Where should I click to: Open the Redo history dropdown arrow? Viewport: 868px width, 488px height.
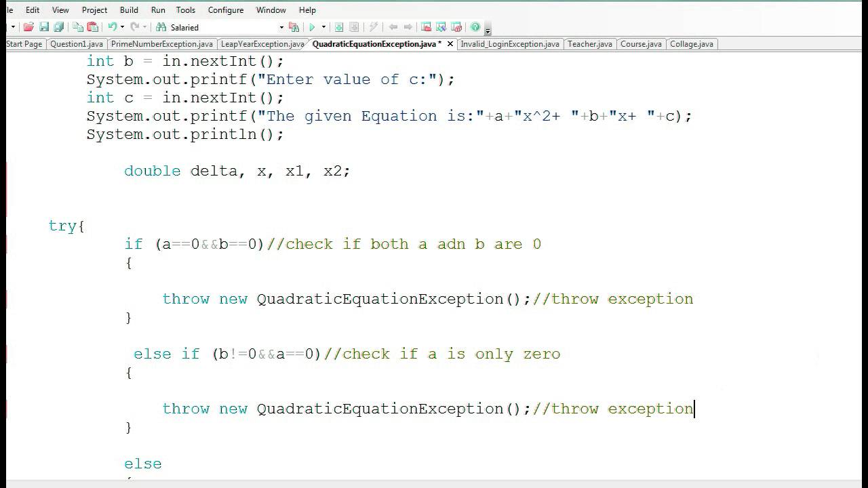click(x=145, y=27)
